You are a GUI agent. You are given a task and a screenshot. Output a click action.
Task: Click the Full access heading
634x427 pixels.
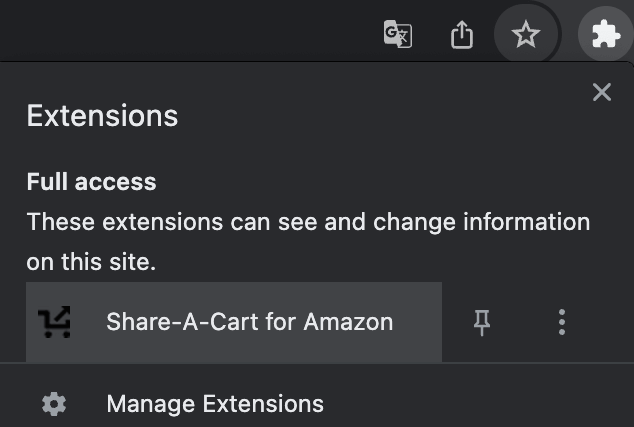coord(91,182)
